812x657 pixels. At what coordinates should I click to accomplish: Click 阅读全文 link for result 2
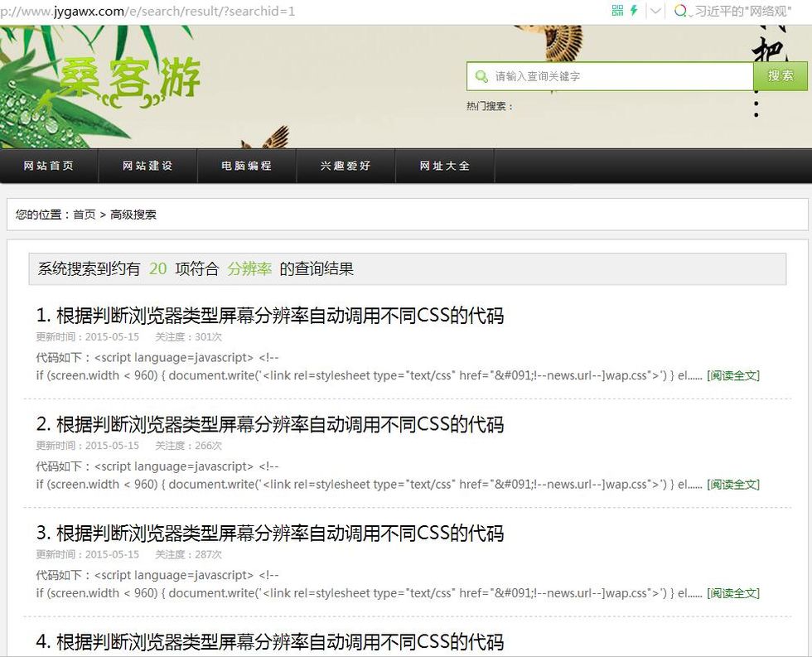click(x=733, y=485)
